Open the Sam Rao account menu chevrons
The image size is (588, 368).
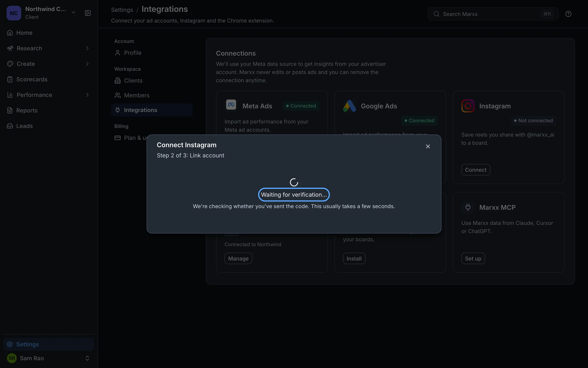[x=87, y=358]
